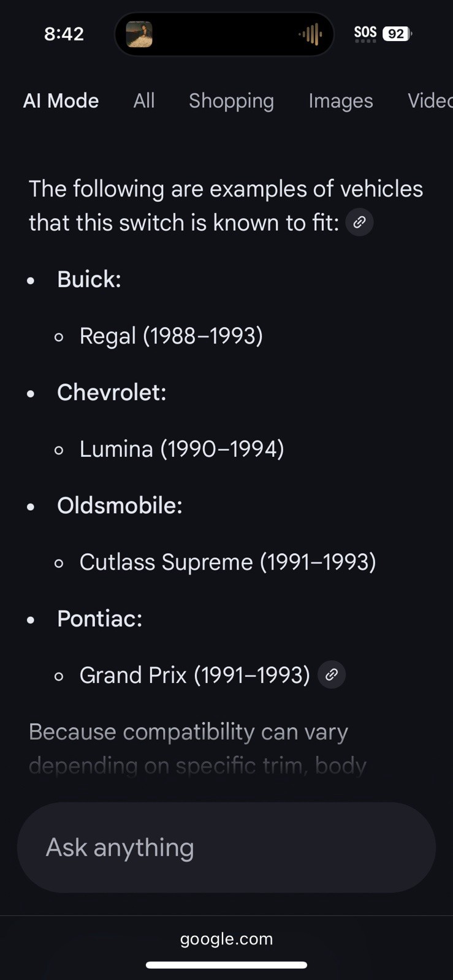Open the now-playing album thumbnail in Dynamic Island
453x980 pixels.
point(139,34)
